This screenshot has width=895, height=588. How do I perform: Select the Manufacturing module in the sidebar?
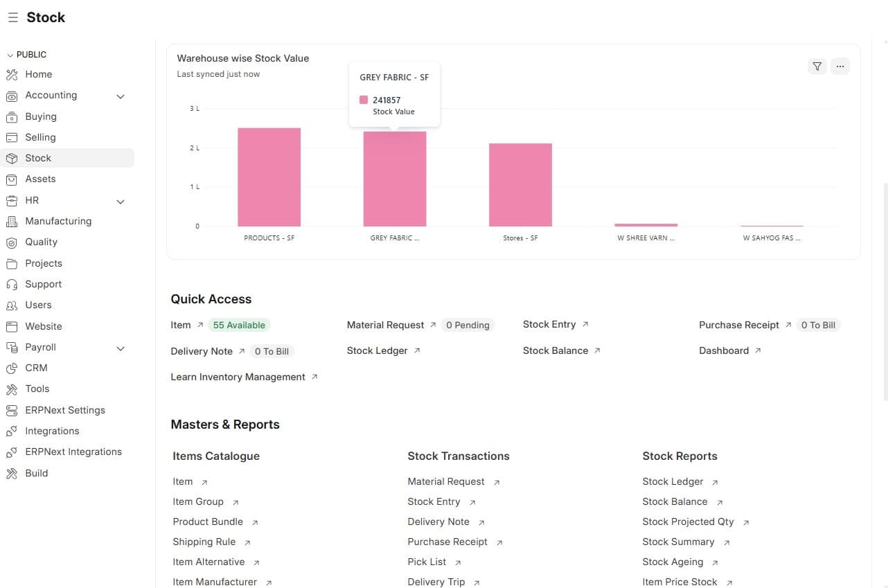pyautogui.click(x=12, y=221)
